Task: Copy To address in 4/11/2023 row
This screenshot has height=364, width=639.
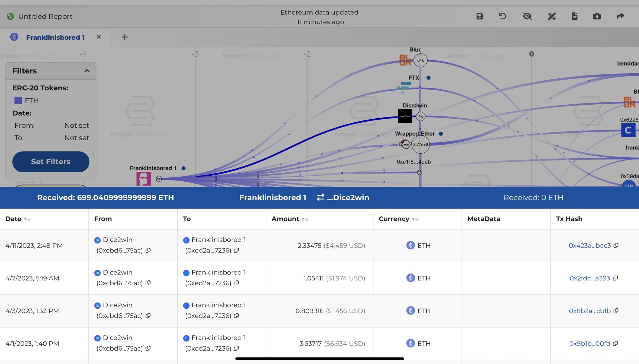Action: tap(236, 250)
